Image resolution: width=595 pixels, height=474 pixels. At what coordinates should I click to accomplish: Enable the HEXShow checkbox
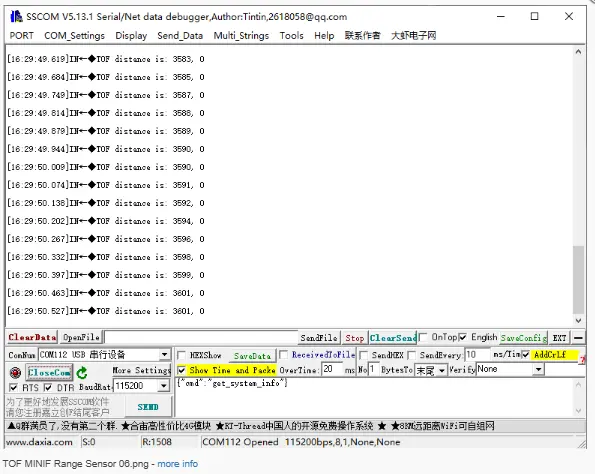click(x=181, y=355)
